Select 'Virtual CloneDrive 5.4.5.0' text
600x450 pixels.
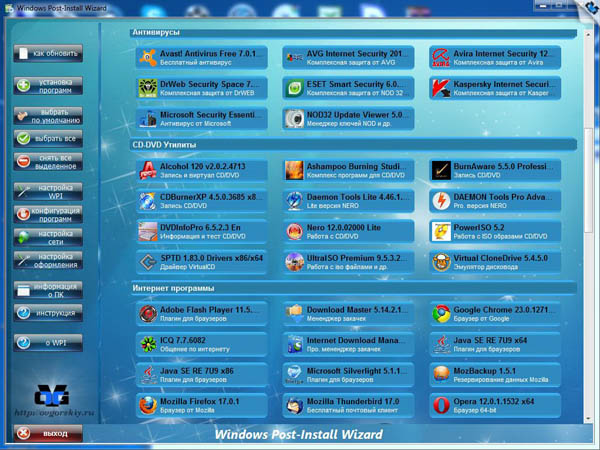pyautogui.click(x=501, y=258)
